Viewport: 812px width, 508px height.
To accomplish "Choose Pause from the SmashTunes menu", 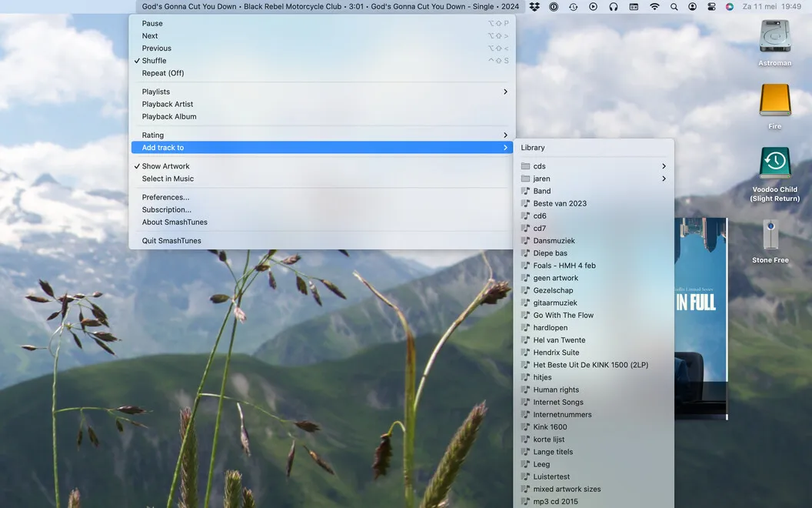I will pyautogui.click(x=322, y=23).
